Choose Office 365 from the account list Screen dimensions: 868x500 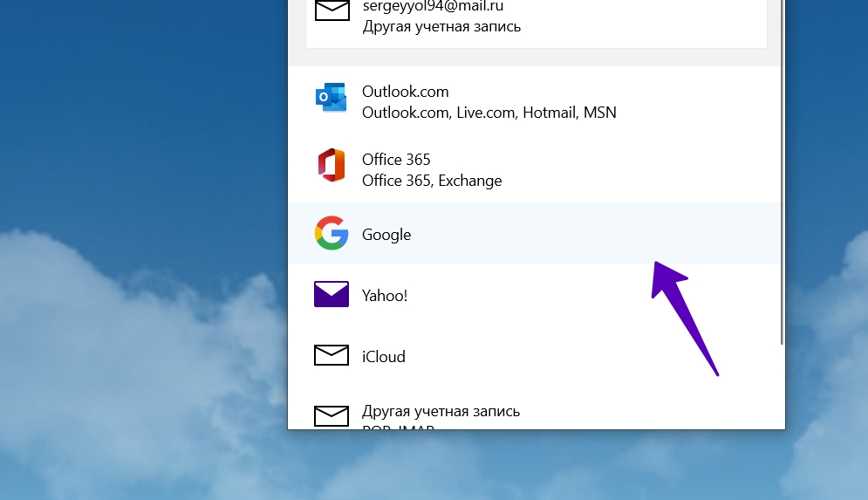396,160
